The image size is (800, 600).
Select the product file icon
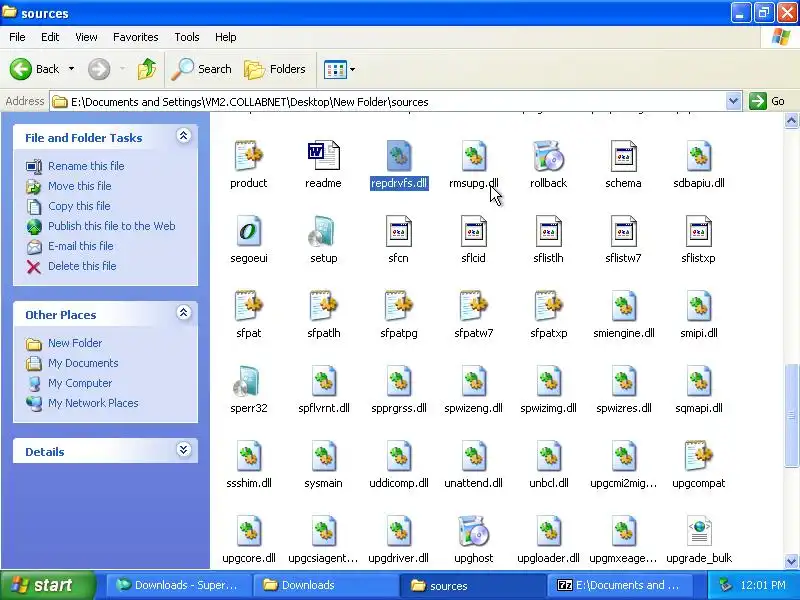pyautogui.click(x=248, y=156)
